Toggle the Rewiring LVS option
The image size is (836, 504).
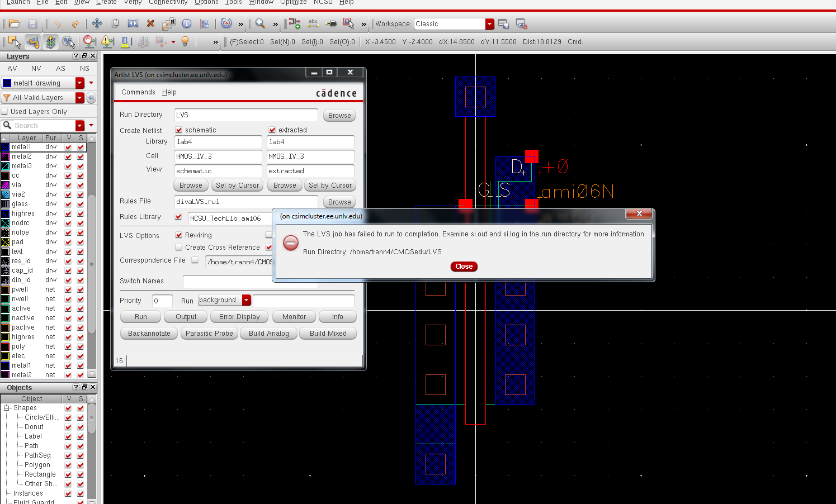pyautogui.click(x=179, y=235)
